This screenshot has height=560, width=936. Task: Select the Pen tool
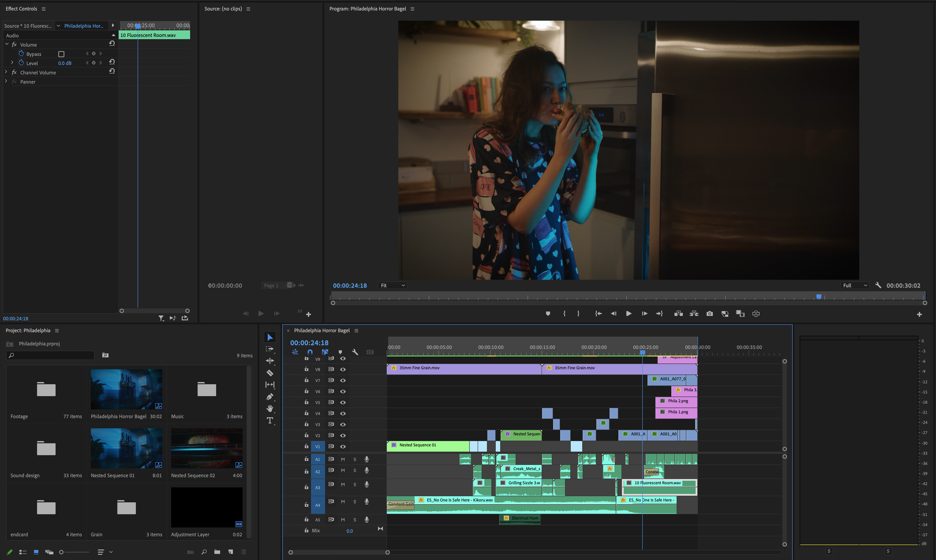(x=270, y=397)
